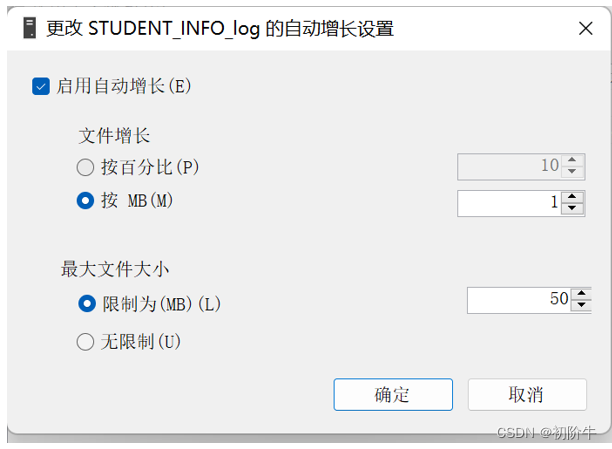Increase the MB growth value with up arrow
The width and height of the screenshot is (612, 449).
[x=572, y=197]
